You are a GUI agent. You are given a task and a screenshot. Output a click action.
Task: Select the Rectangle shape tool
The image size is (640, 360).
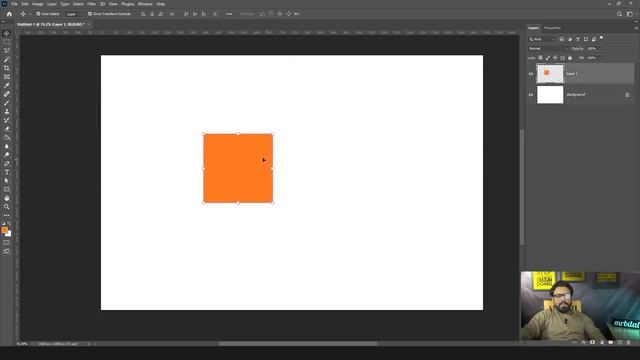[7, 189]
